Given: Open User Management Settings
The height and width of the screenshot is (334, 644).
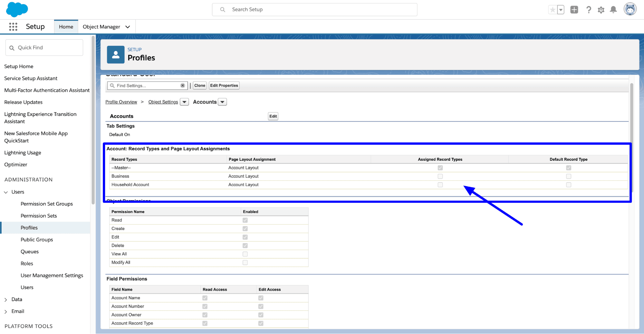Looking at the screenshot, I should pyautogui.click(x=52, y=275).
